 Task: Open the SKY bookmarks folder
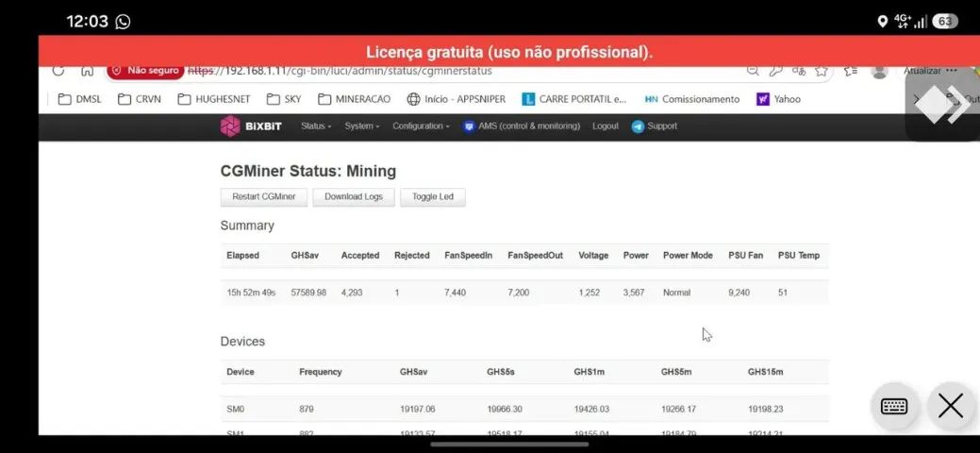tap(284, 99)
